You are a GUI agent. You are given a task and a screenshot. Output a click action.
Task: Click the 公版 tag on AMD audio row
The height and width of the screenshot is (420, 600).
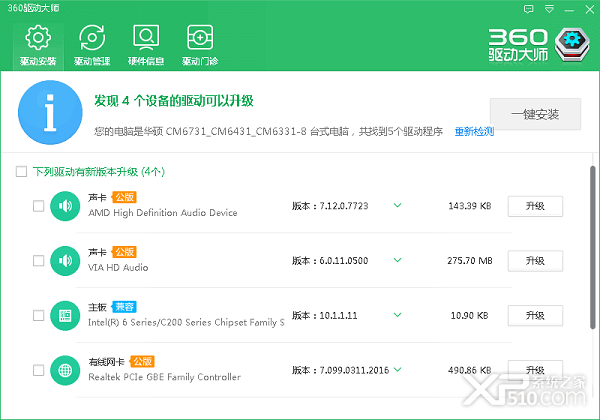124,197
